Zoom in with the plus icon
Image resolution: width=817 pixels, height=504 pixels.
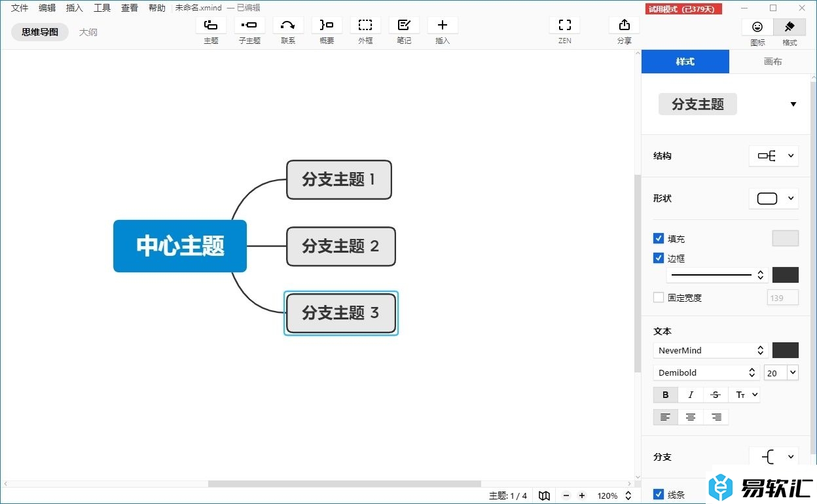click(x=582, y=495)
